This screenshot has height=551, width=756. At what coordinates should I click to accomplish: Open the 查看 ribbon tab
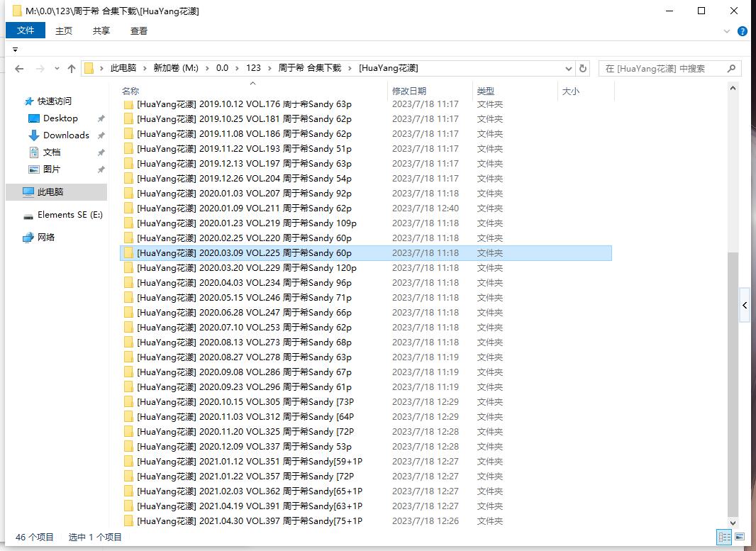coord(139,31)
